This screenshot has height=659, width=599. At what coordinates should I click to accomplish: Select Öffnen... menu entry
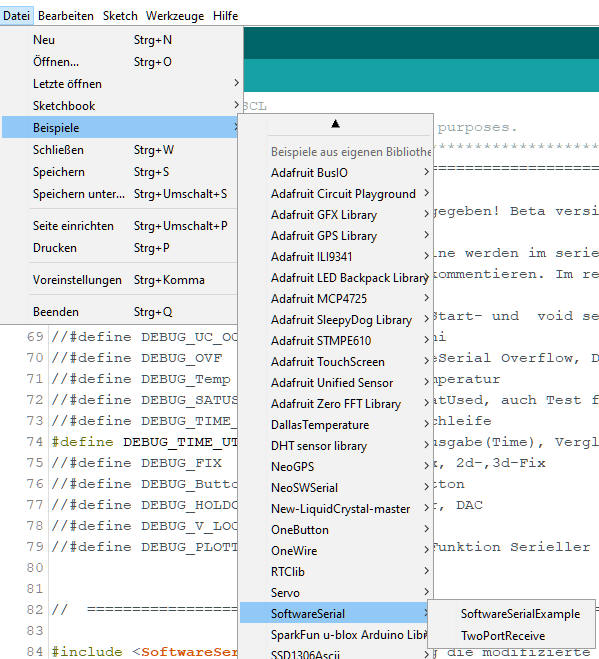pyautogui.click(x=121, y=62)
